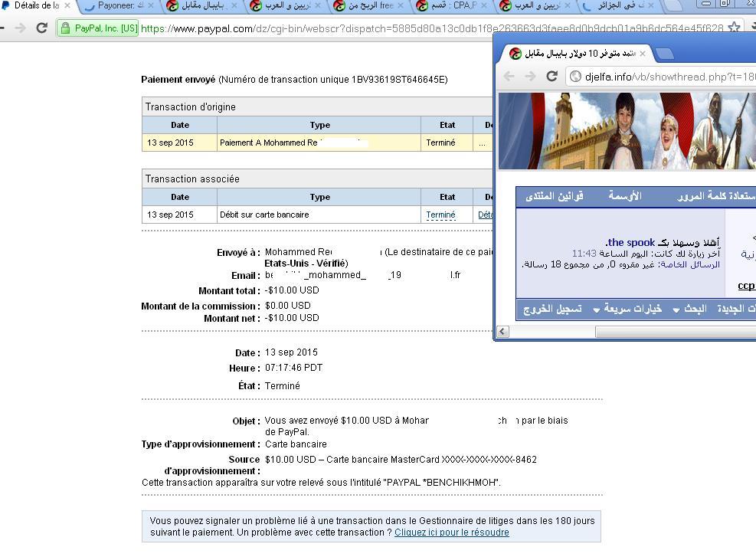Click the 'Transaction associée' table heading
The height and width of the screenshot is (557, 756).
click(192, 179)
